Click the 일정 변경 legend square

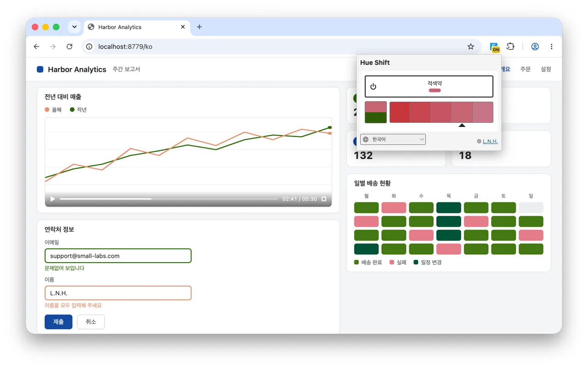[x=416, y=262]
